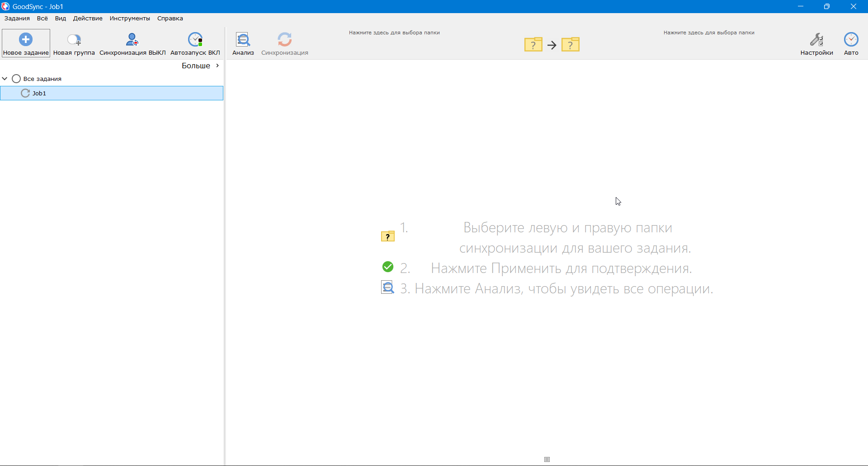Select the circle next to Все задания
Viewport: 868px width, 466px height.
(x=16, y=79)
